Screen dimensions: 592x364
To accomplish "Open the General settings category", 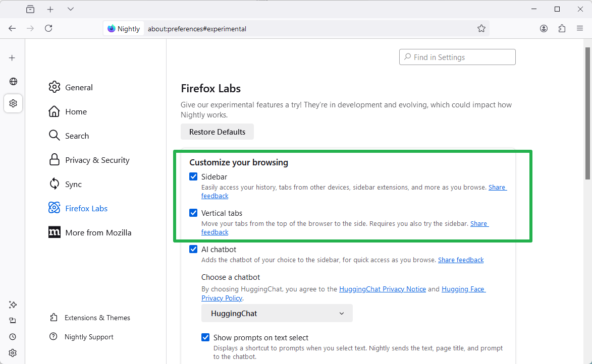I will point(71,87).
